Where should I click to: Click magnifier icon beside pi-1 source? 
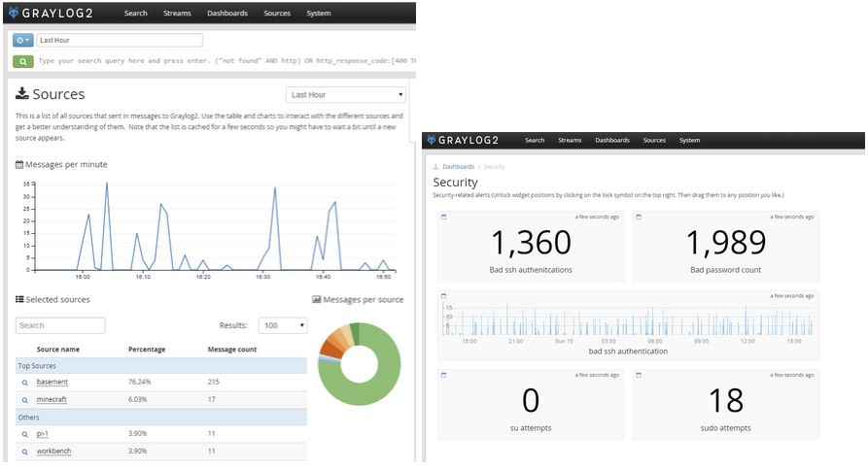[25, 434]
